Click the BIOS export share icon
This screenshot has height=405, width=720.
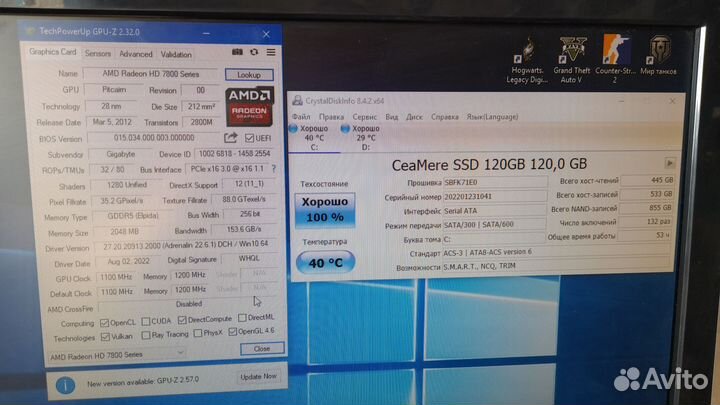click(x=231, y=137)
